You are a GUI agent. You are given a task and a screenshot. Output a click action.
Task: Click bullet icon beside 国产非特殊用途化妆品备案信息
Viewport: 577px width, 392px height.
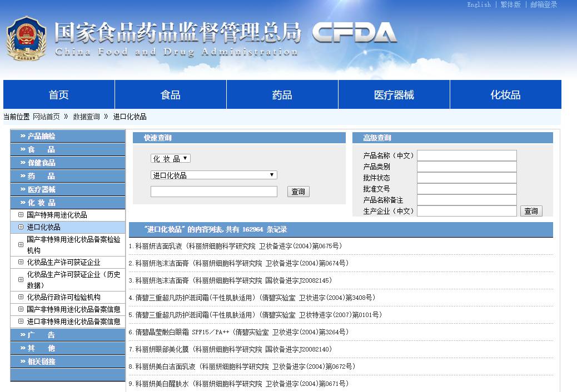(x=21, y=309)
